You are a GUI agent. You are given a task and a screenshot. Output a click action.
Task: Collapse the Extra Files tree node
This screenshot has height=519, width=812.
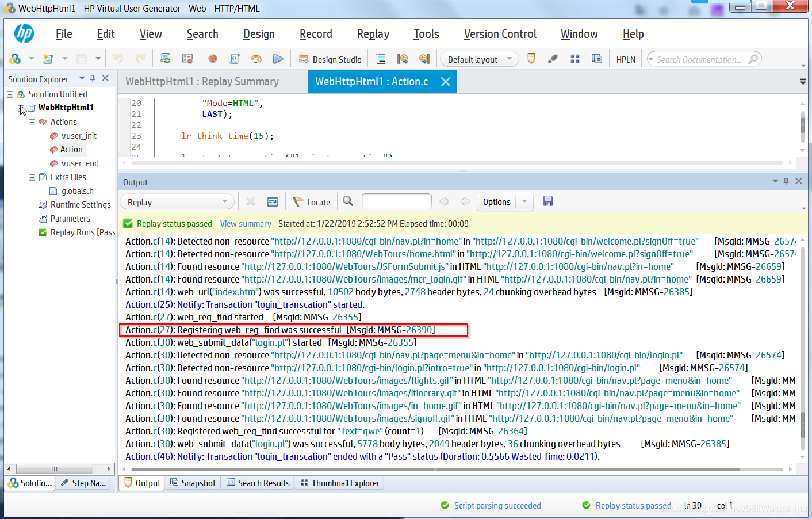point(32,177)
